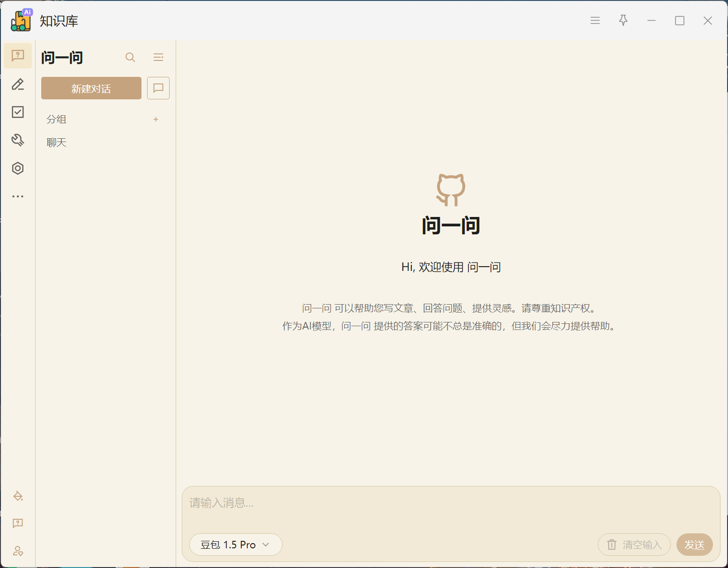The width and height of the screenshot is (728, 568).
Task: Click the 问一问 sidebar heading
Action: (62, 58)
